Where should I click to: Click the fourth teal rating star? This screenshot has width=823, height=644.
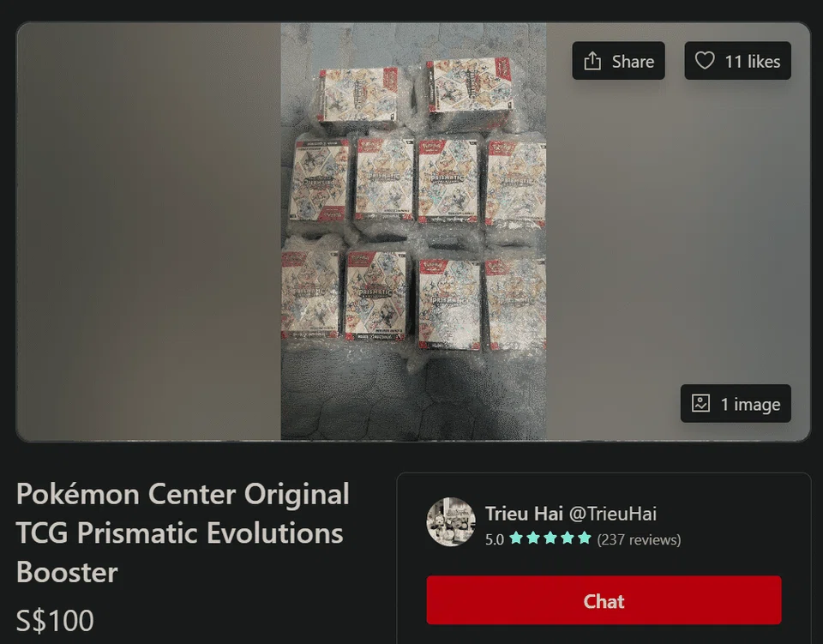pyautogui.click(x=568, y=539)
